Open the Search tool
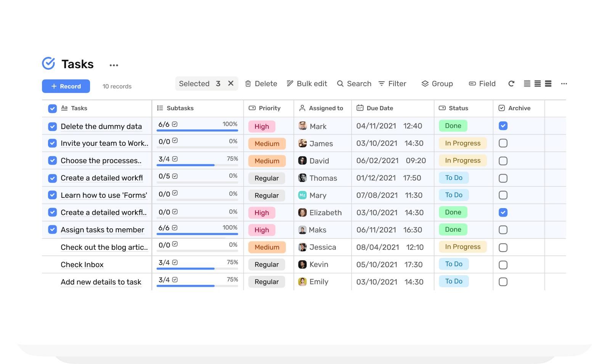Viewport: 610px width, 364px height. click(x=340, y=83)
